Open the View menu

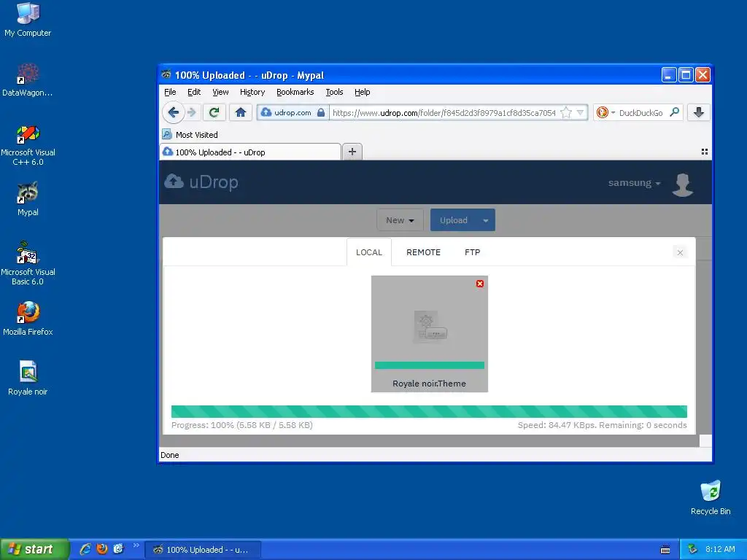pyautogui.click(x=220, y=93)
